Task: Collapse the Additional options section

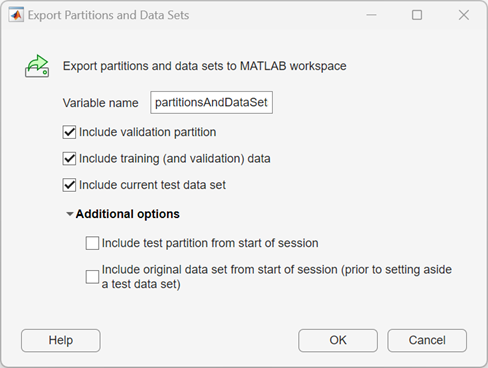Action: point(70,214)
